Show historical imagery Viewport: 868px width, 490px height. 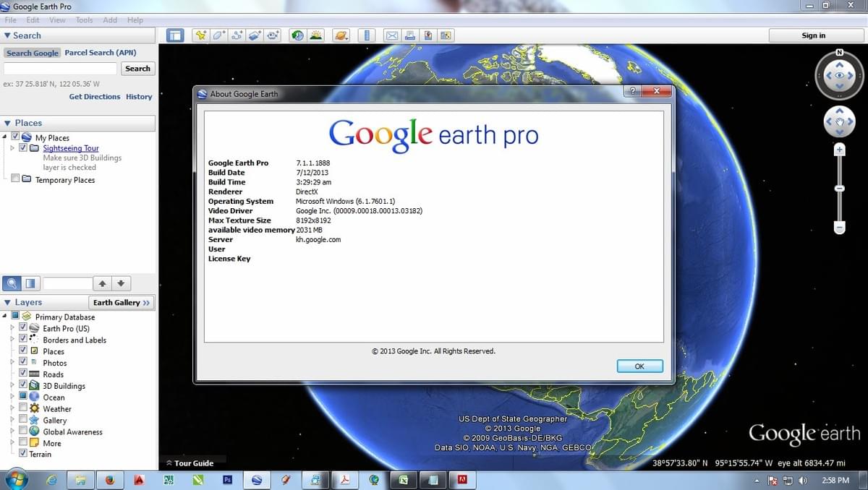click(x=297, y=35)
